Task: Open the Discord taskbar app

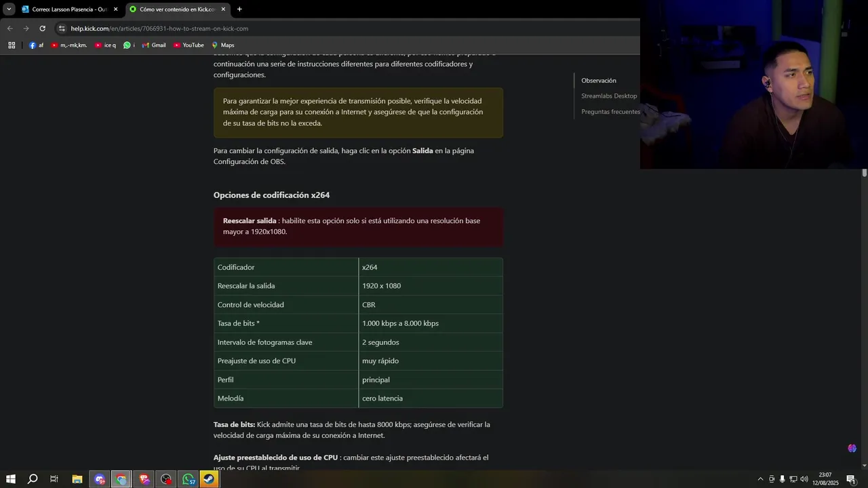Action: click(100, 479)
